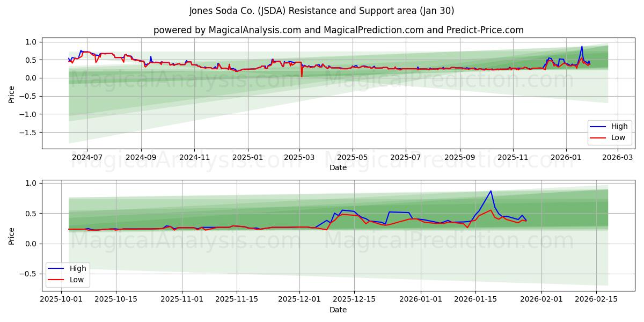Click the '2025-12-15' tick on lower chart
Image resolution: width=644 pixels, height=322 pixels.
[354, 300]
